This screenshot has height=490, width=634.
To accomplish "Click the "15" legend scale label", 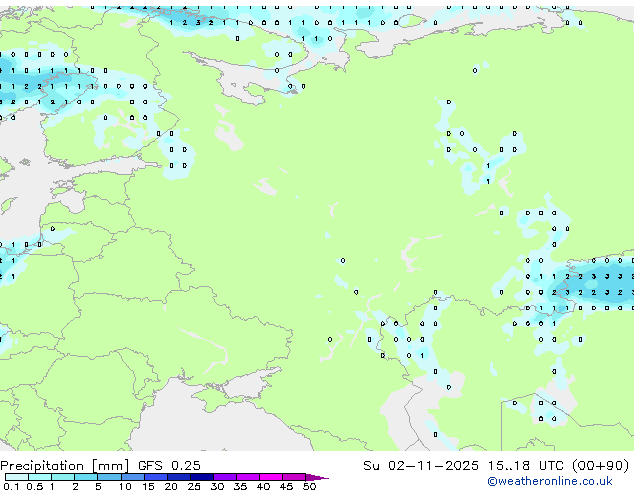I will pos(148,486).
